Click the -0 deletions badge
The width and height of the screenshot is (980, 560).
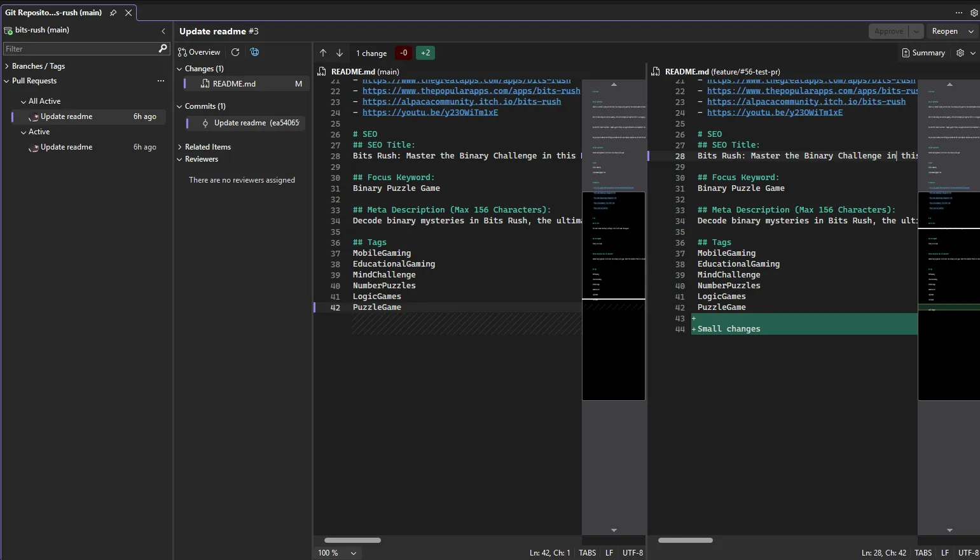[x=404, y=53]
